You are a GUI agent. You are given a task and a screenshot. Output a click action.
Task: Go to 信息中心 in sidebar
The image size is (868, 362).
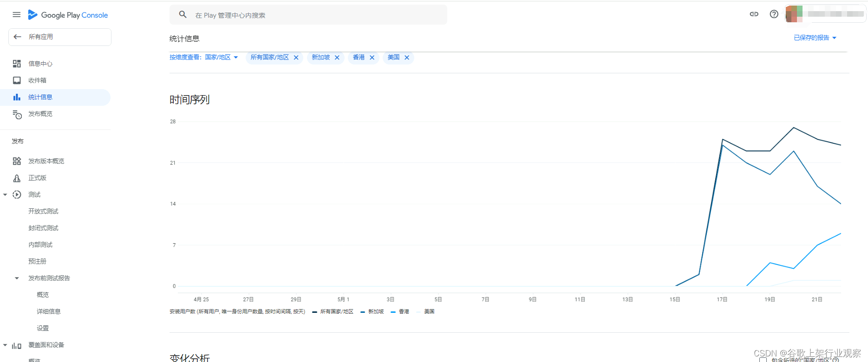click(40, 64)
